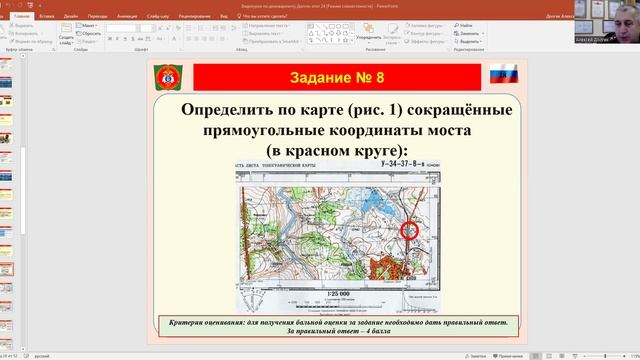
Task: Open the Вставка ribbon tab
Action: click(47, 16)
